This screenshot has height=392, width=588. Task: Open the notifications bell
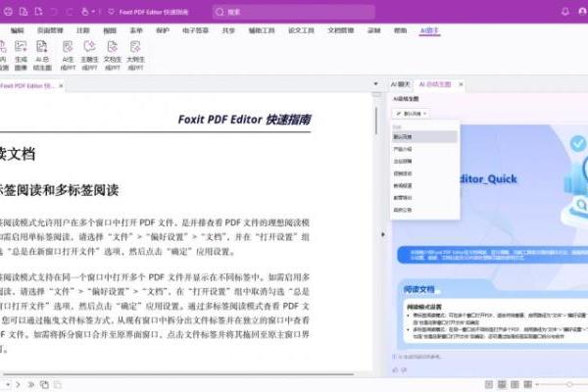pos(565,12)
